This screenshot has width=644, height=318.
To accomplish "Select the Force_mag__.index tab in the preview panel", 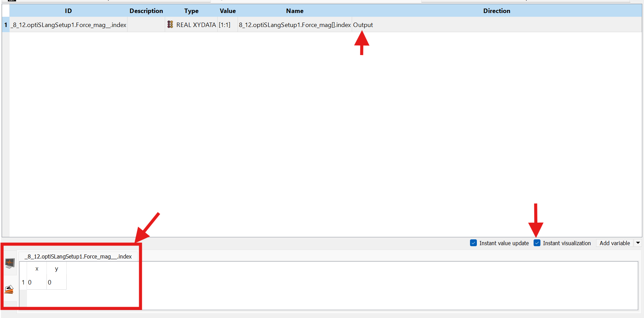I will pyautogui.click(x=78, y=256).
